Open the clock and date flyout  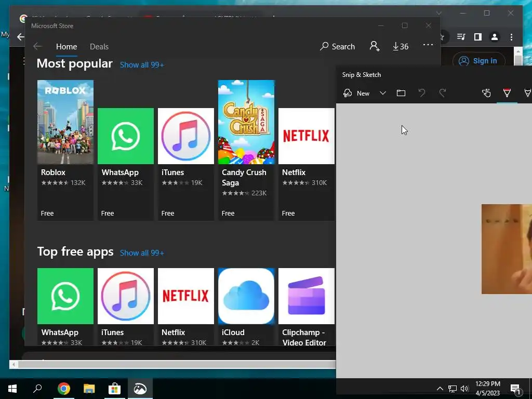[x=487, y=389]
